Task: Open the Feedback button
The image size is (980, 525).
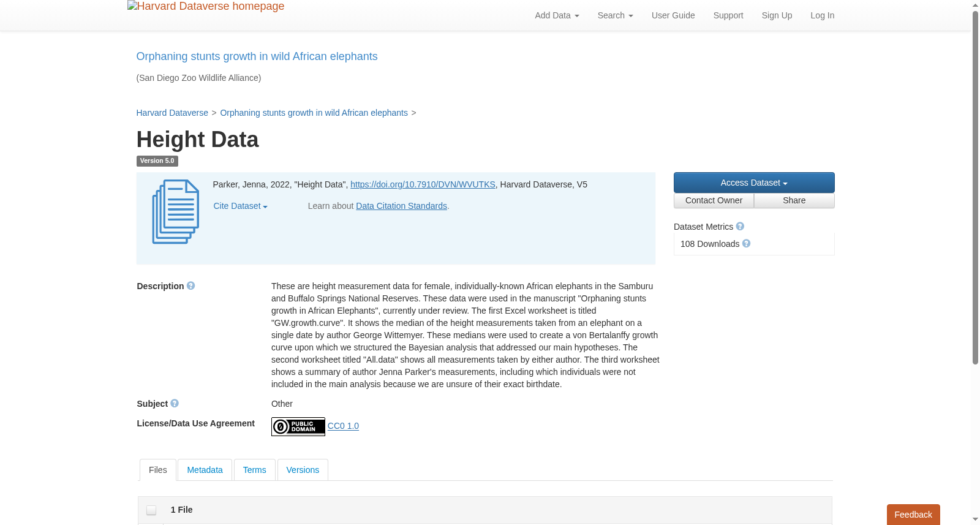Action: (x=913, y=515)
